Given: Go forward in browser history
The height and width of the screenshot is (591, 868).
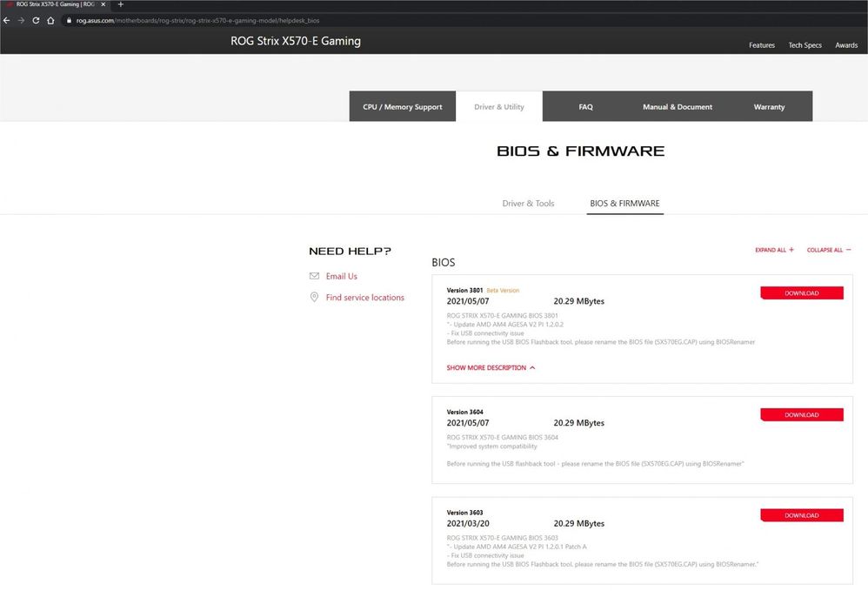Looking at the screenshot, I should tap(21, 21).
